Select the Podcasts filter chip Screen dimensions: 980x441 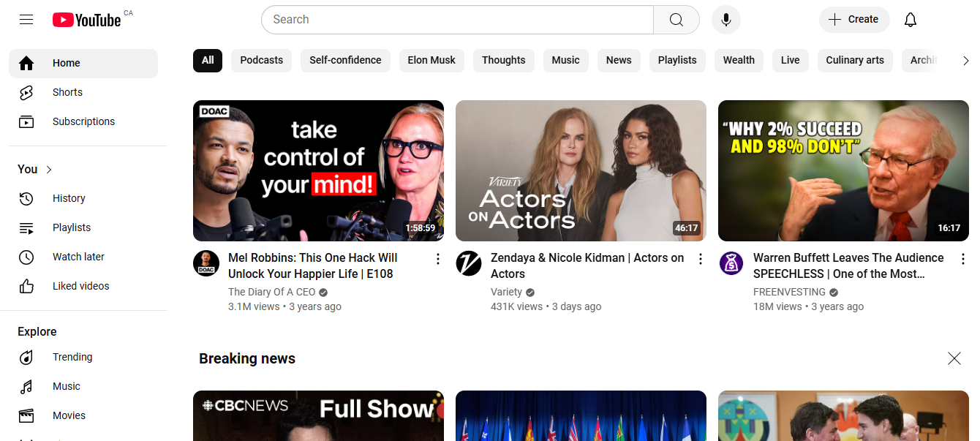click(x=262, y=61)
